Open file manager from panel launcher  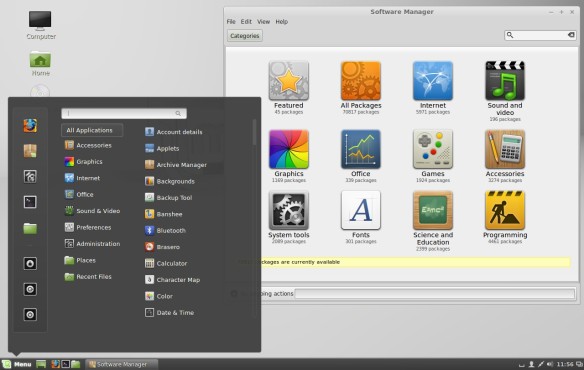point(76,364)
